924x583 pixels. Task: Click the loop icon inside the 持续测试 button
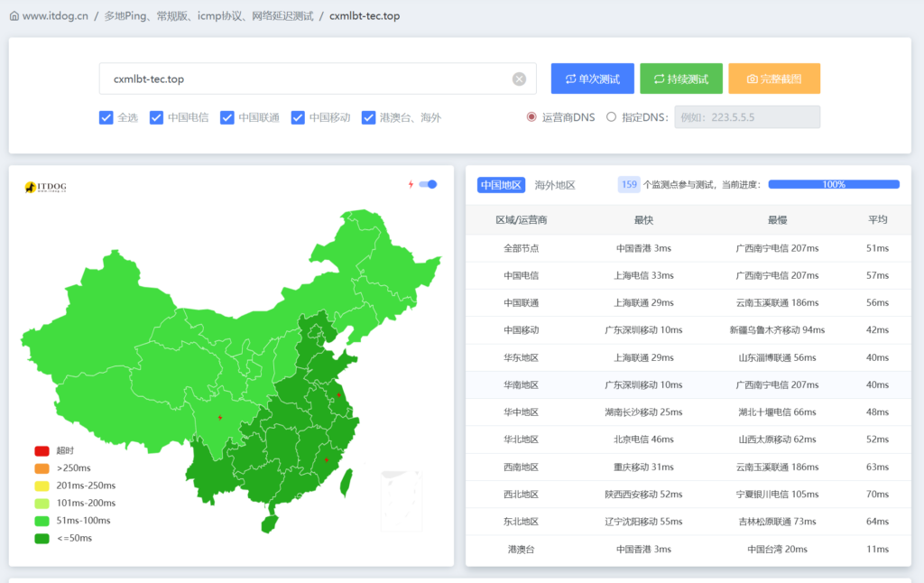click(x=656, y=79)
